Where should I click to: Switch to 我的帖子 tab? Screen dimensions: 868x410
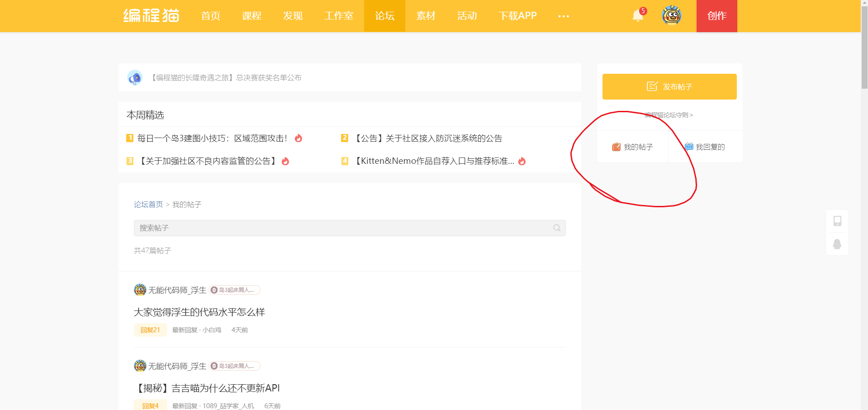(633, 147)
